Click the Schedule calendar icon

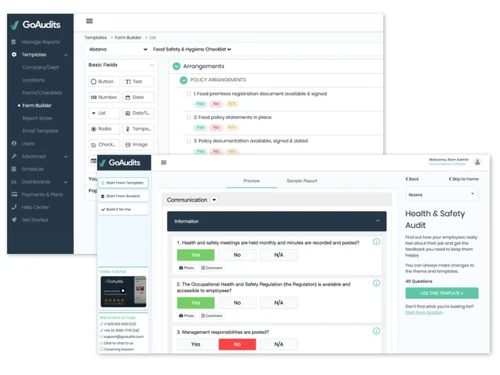pos(14,169)
